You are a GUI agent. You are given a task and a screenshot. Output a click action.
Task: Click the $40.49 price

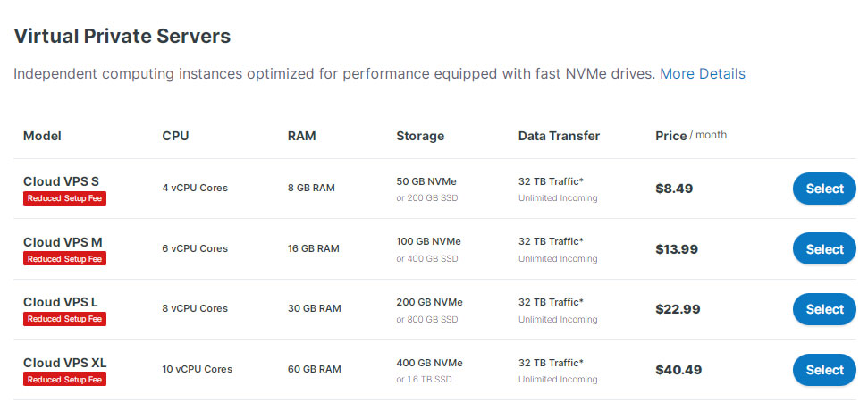tap(678, 370)
